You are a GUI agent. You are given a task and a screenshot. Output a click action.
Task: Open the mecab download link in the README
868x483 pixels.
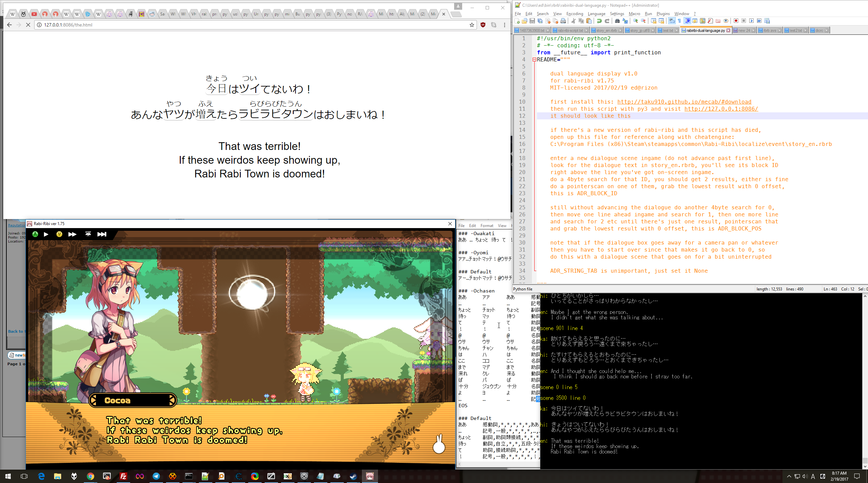684,102
